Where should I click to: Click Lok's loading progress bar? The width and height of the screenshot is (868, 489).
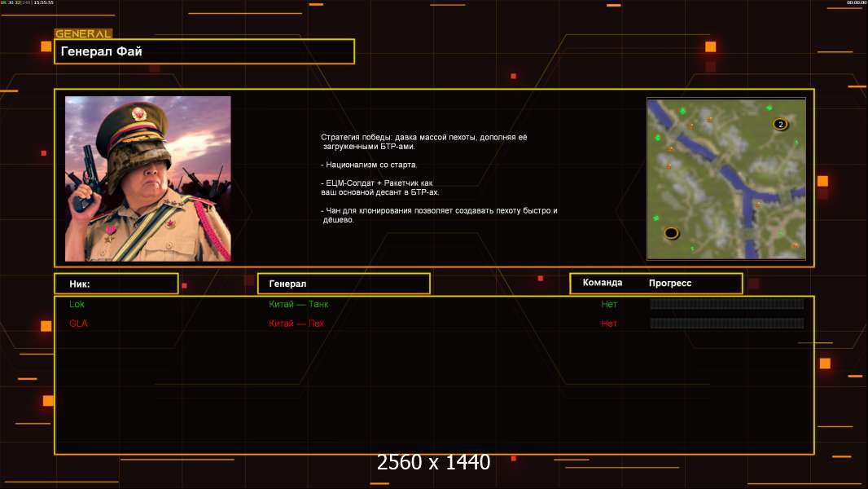[727, 303]
